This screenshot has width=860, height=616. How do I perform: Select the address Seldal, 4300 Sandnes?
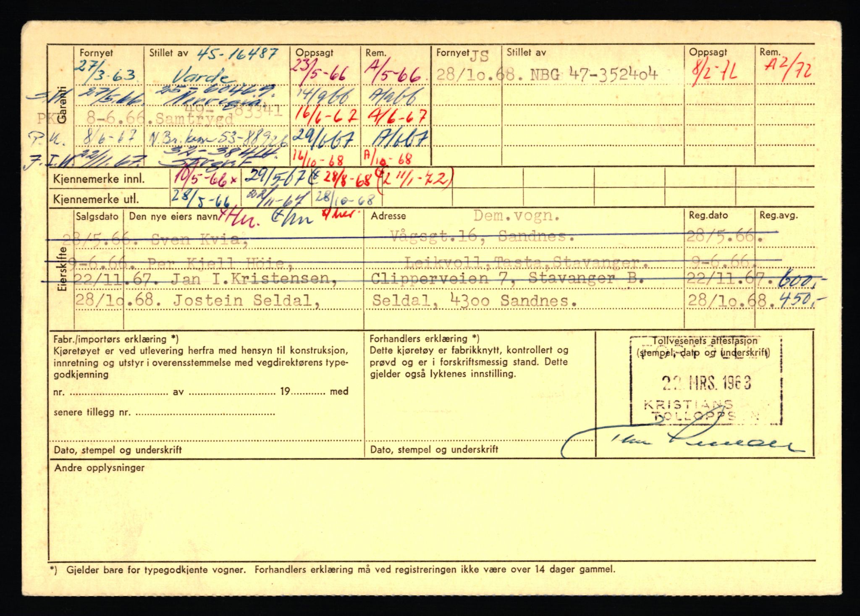(x=474, y=301)
